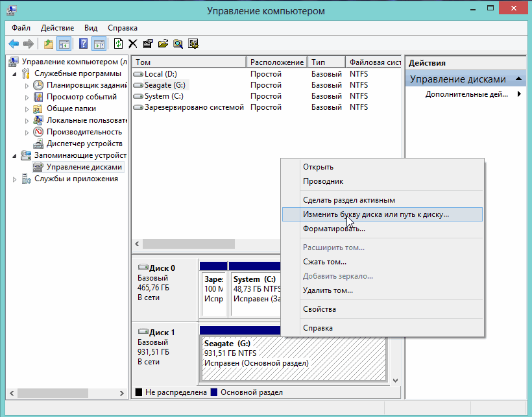Expand the Службы и приложения node
The height and width of the screenshot is (417, 532).
(x=15, y=179)
